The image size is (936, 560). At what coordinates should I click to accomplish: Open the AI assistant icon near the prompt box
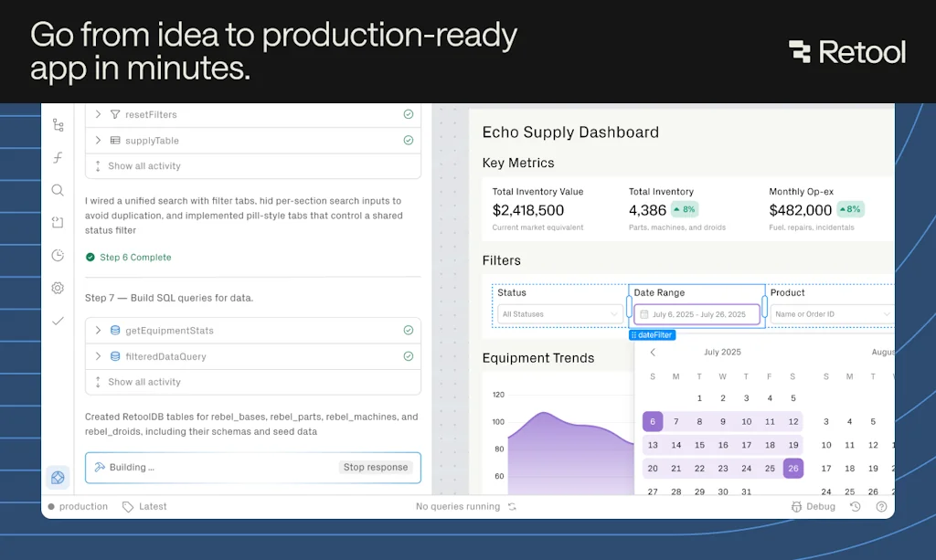click(x=58, y=477)
